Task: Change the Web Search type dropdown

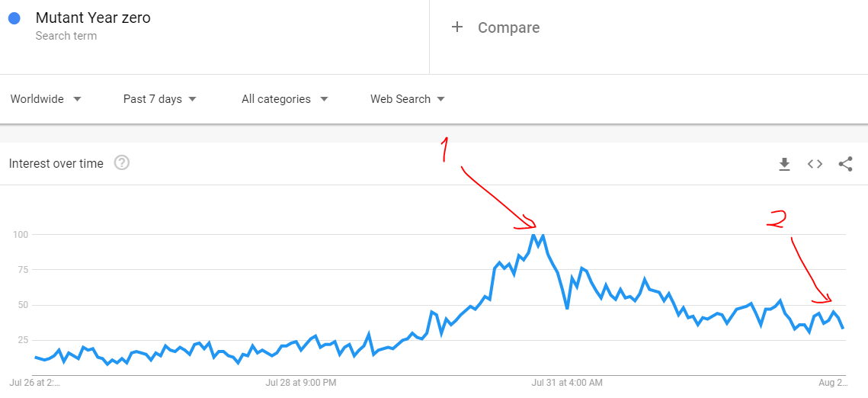Action: pos(408,99)
